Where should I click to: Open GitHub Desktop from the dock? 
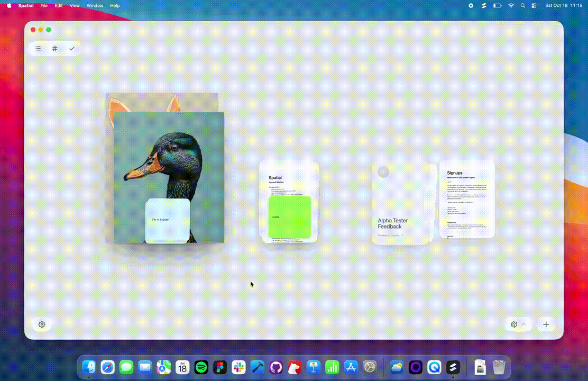pyautogui.click(x=276, y=367)
